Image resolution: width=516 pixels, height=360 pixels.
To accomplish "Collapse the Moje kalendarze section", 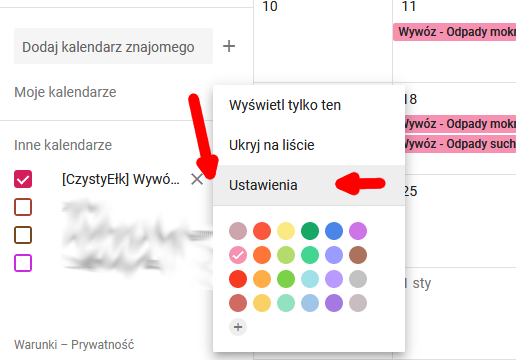I will point(65,92).
